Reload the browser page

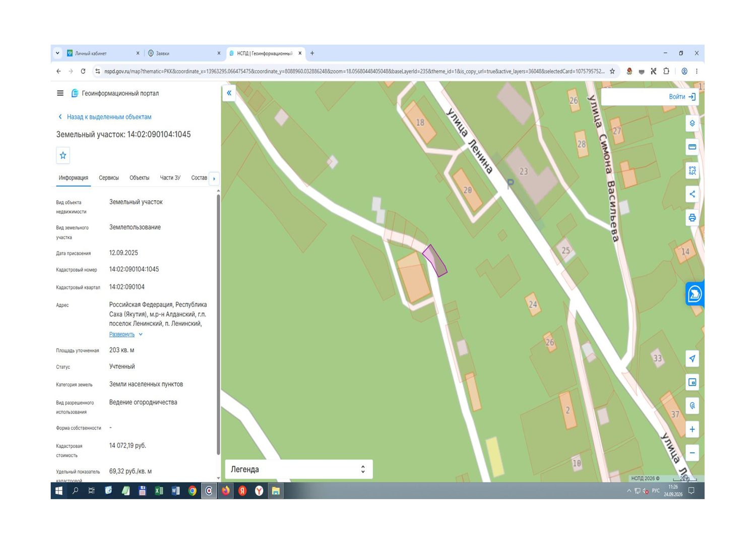tap(83, 71)
